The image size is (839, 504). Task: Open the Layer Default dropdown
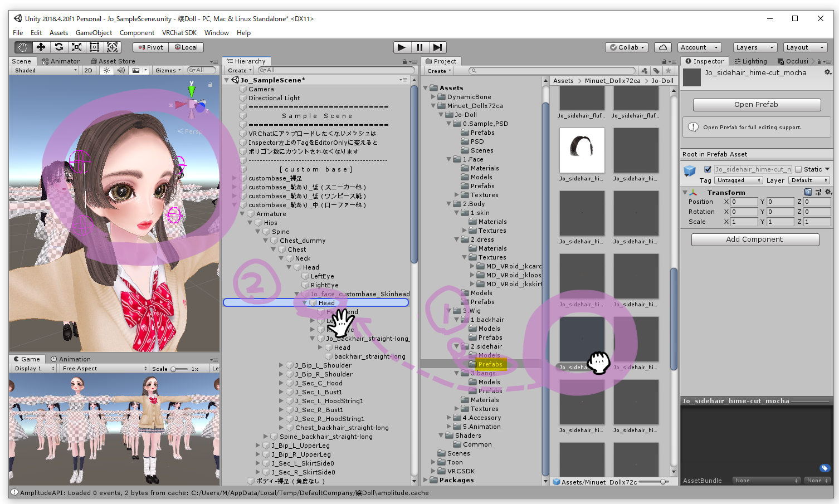809,180
